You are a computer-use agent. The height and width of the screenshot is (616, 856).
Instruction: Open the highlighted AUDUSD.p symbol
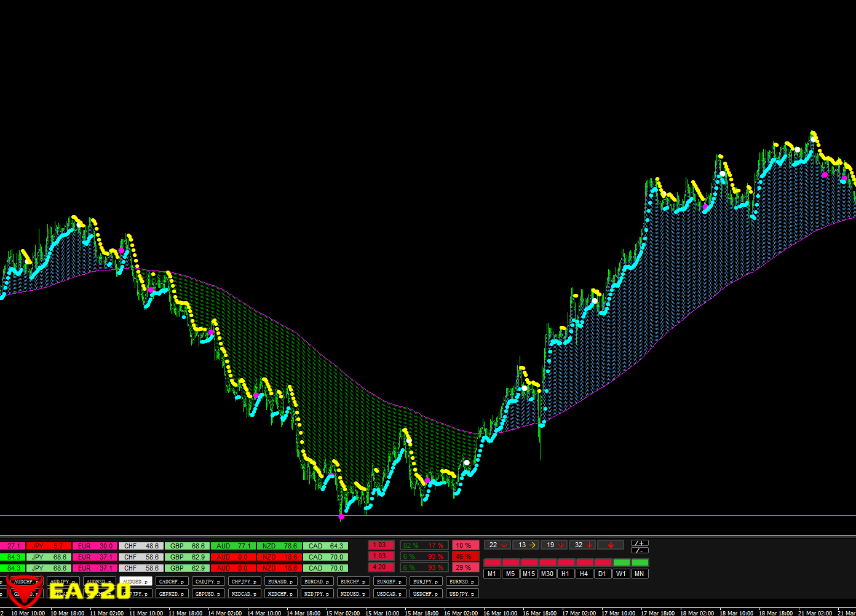[x=135, y=582]
